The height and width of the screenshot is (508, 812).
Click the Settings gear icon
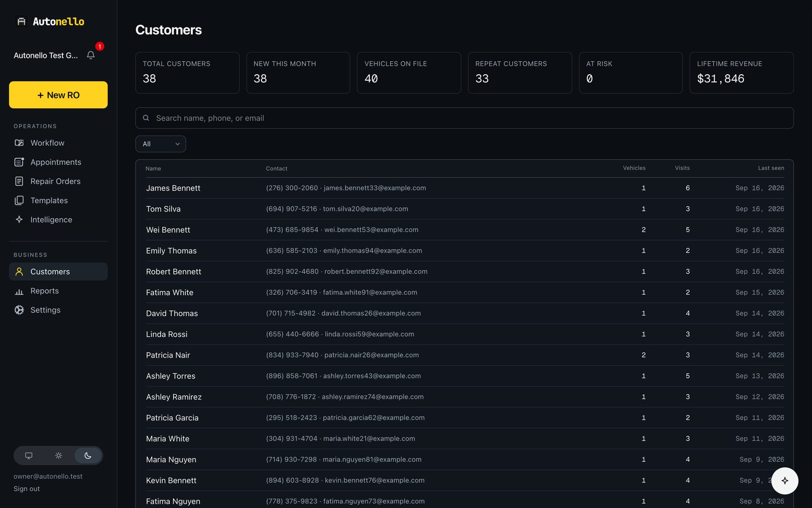pyautogui.click(x=19, y=310)
